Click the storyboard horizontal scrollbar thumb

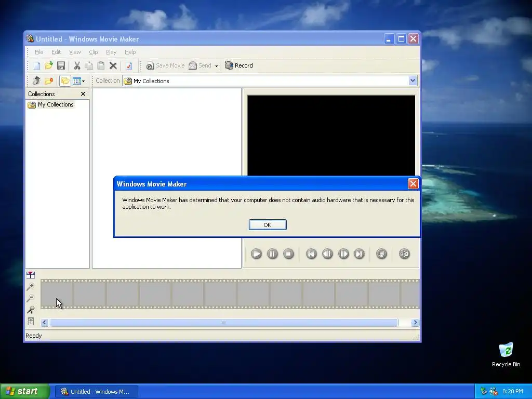(224, 322)
